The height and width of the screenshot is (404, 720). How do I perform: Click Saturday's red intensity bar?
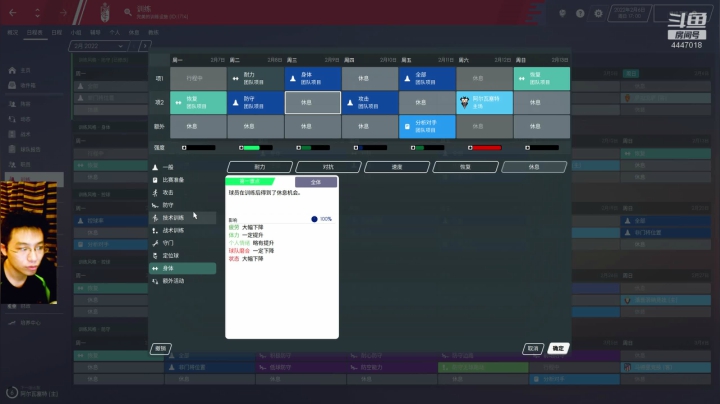484,148
